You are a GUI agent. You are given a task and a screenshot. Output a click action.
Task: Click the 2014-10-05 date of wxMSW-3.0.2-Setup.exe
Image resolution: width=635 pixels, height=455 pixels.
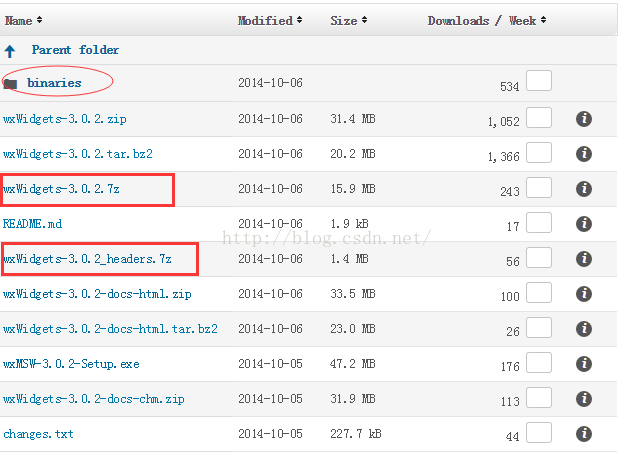270,364
